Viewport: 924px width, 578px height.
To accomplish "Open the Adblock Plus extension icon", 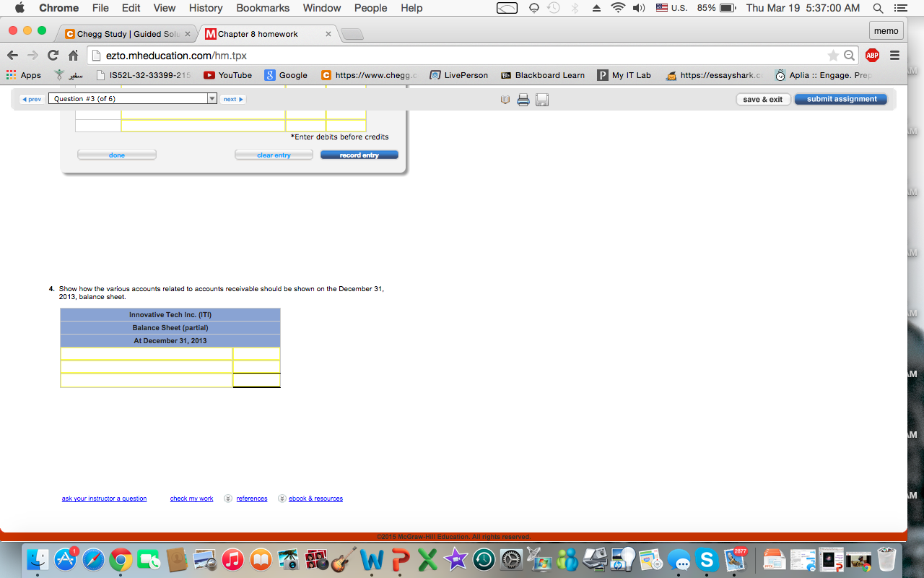I will (872, 56).
